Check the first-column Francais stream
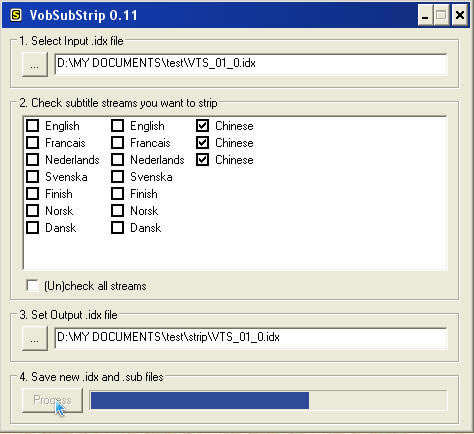 coord(32,143)
